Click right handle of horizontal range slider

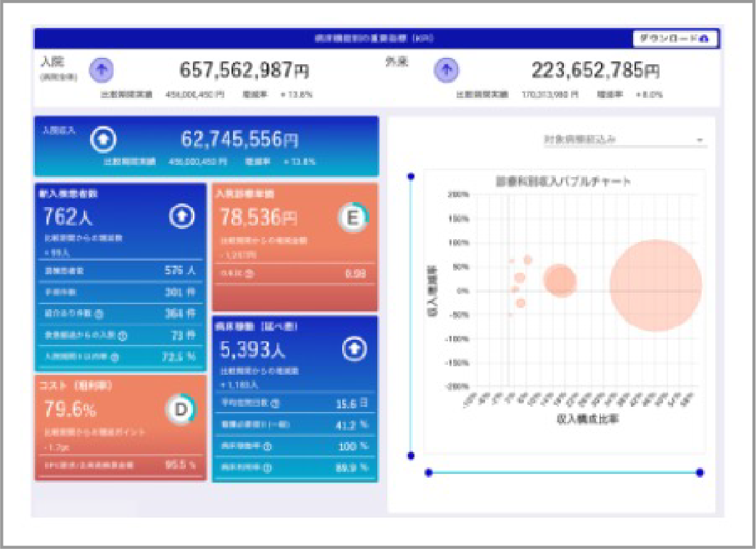700,473
